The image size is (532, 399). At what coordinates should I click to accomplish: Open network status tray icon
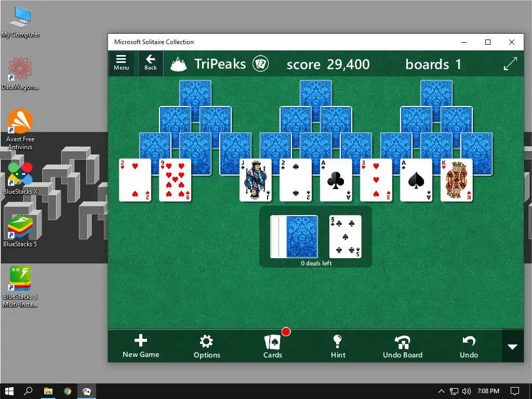[454, 391]
